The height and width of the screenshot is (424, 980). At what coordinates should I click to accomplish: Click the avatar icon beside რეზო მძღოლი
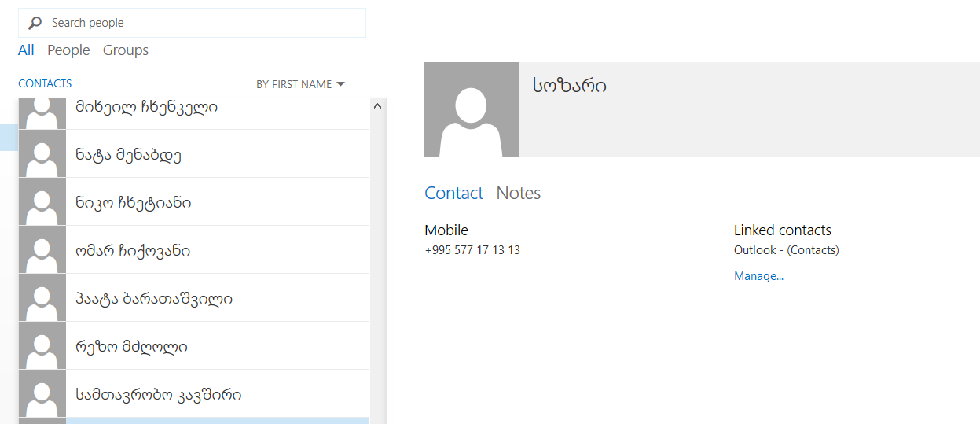[42, 346]
